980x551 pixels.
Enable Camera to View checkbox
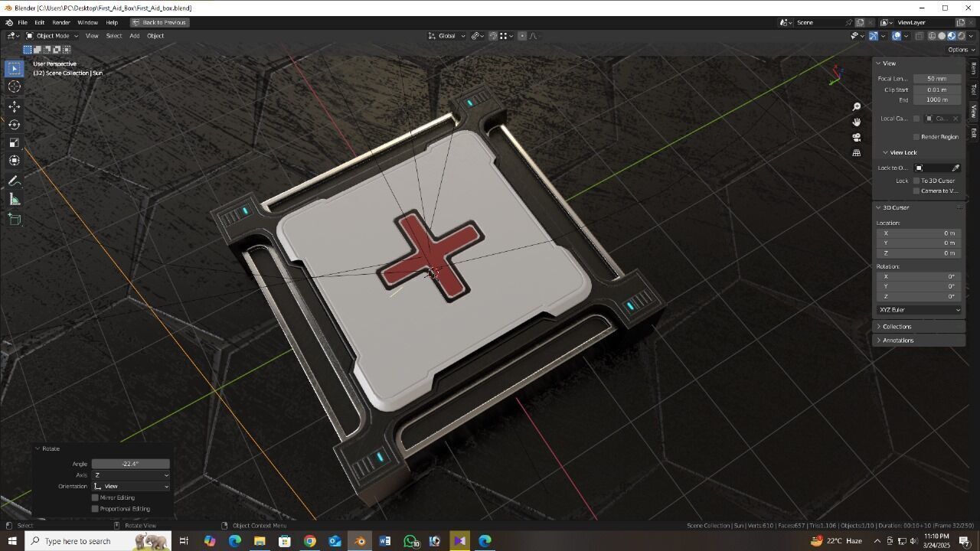916,191
